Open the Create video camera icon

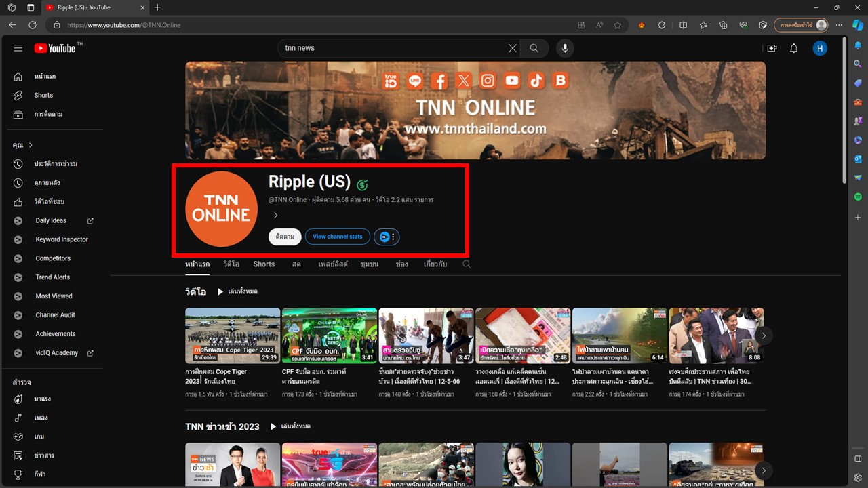[772, 48]
